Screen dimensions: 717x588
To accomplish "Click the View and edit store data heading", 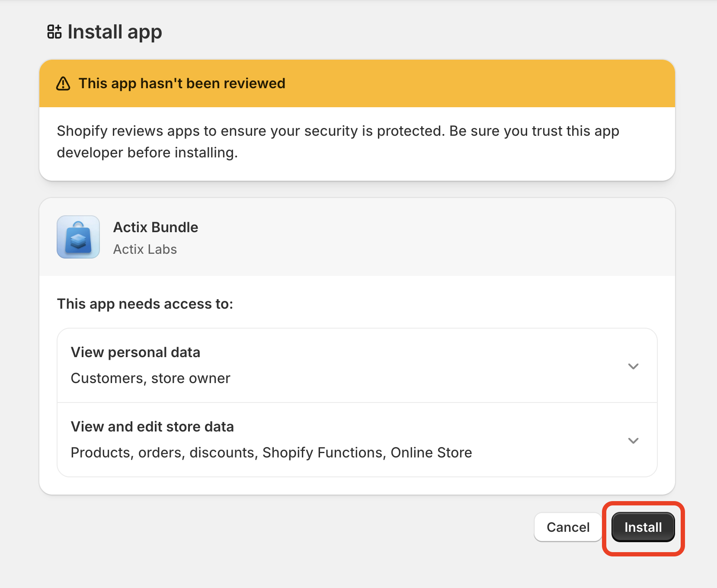I will 152,427.
